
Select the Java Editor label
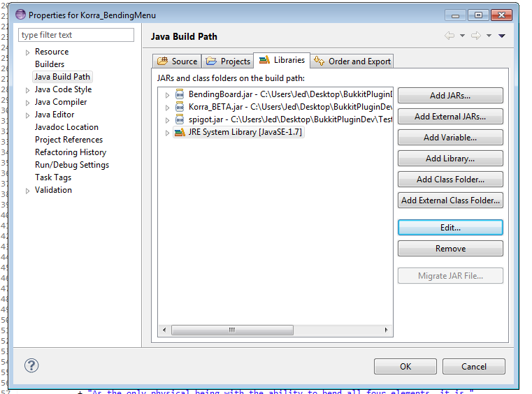pyautogui.click(x=55, y=115)
